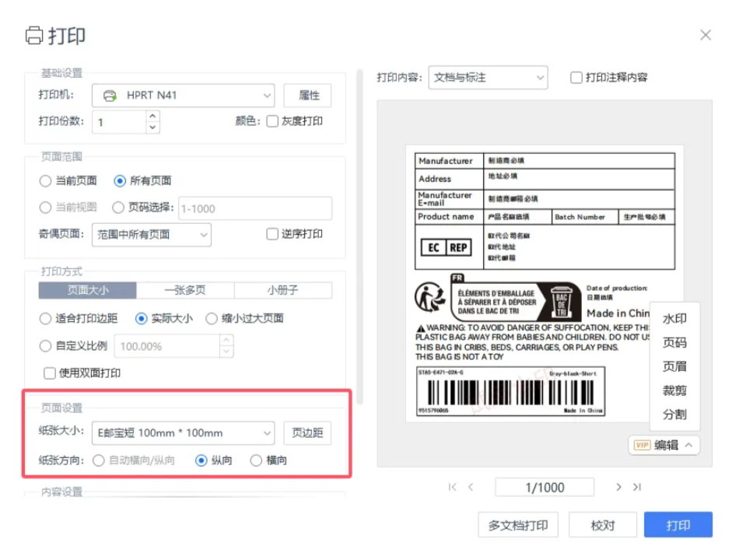Select 横向 landscape orientation
736x560 pixels.
click(x=256, y=460)
